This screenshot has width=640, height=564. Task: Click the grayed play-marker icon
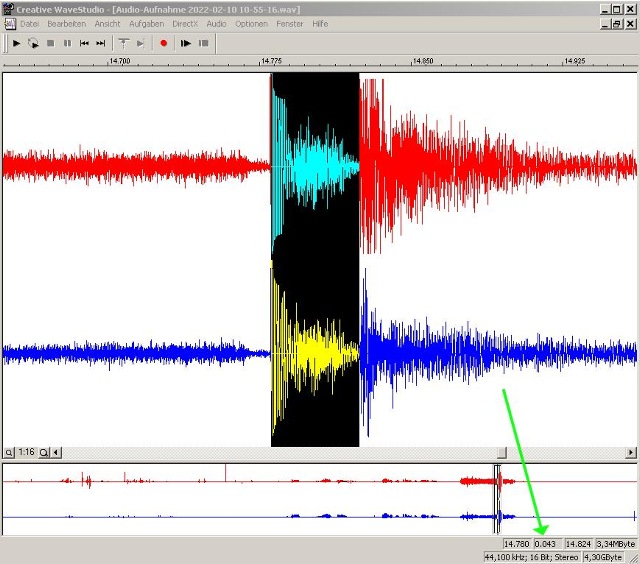[140, 43]
